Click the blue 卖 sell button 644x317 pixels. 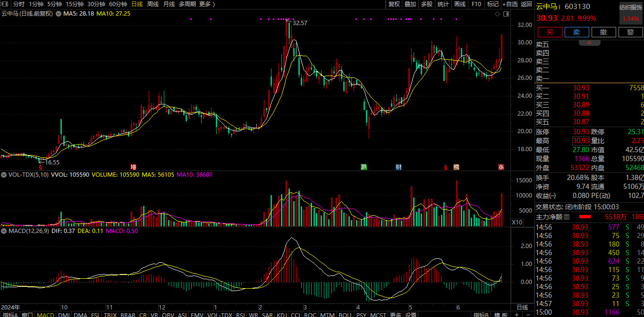pyautogui.click(x=576, y=32)
